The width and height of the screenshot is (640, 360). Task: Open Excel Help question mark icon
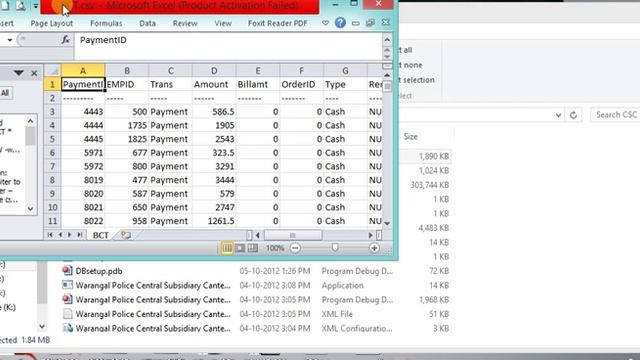[340, 22]
